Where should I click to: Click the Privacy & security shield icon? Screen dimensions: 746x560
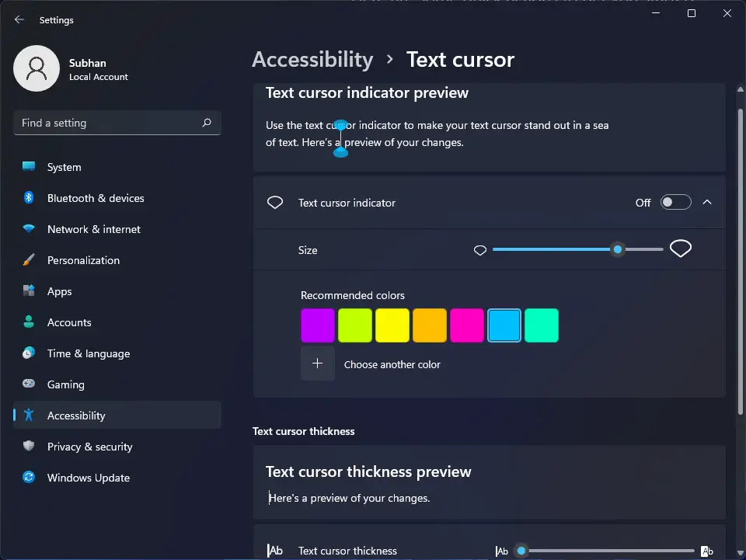(x=29, y=447)
